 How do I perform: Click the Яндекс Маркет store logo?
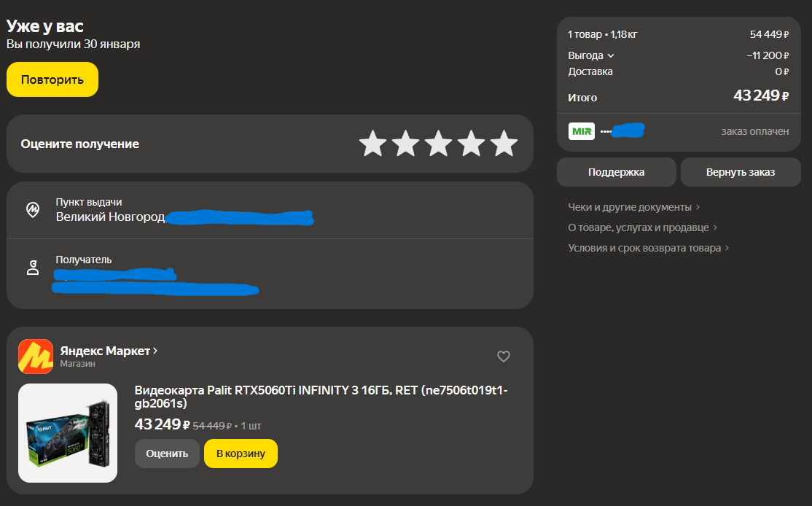[36, 357]
